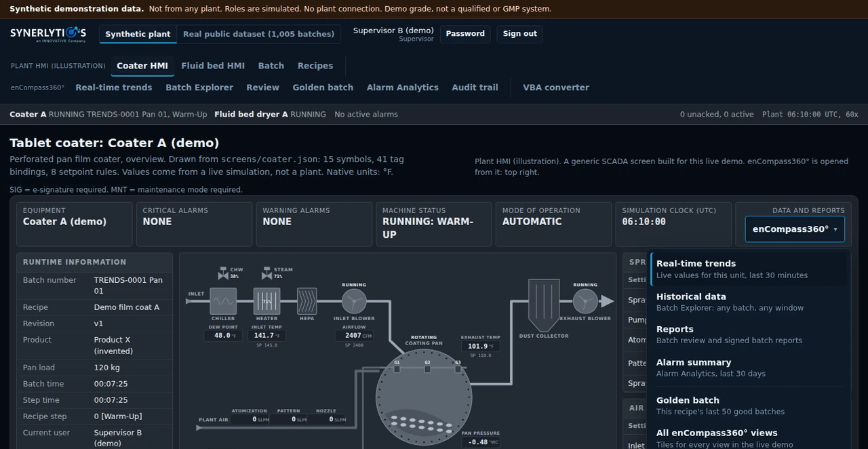
Task: Open the Review page link
Action: pyautogui.click(x=263, y=87)
